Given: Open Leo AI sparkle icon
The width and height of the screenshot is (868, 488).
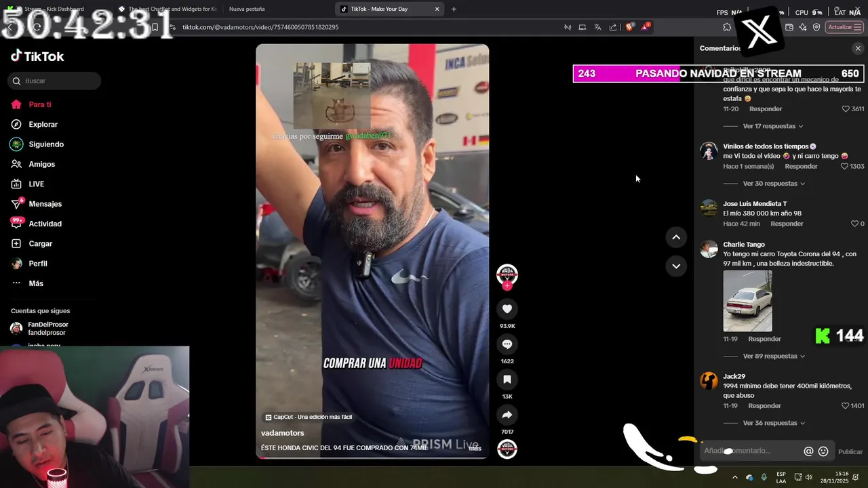Looking at the screenshot, I should 803,27.
